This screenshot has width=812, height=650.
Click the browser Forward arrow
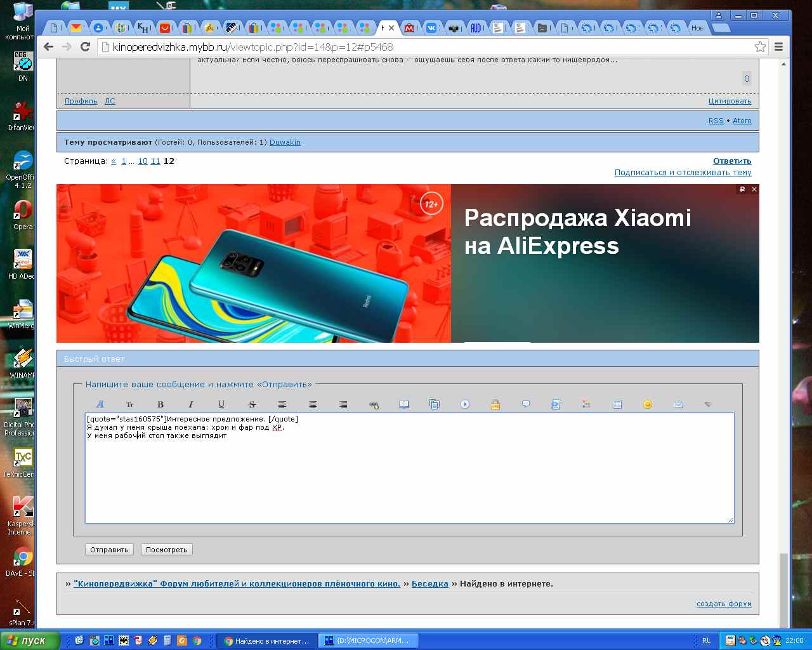(x=67, y=46)
